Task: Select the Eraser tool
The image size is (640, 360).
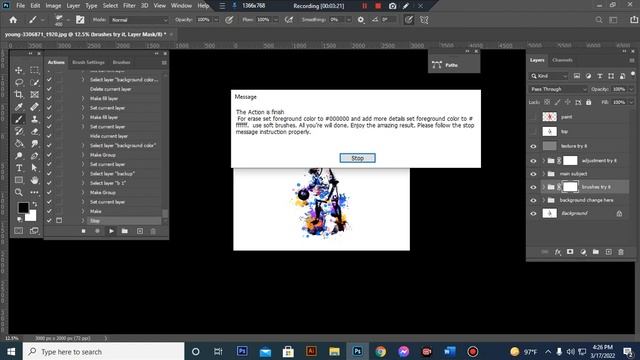Action: click(35, 131)
